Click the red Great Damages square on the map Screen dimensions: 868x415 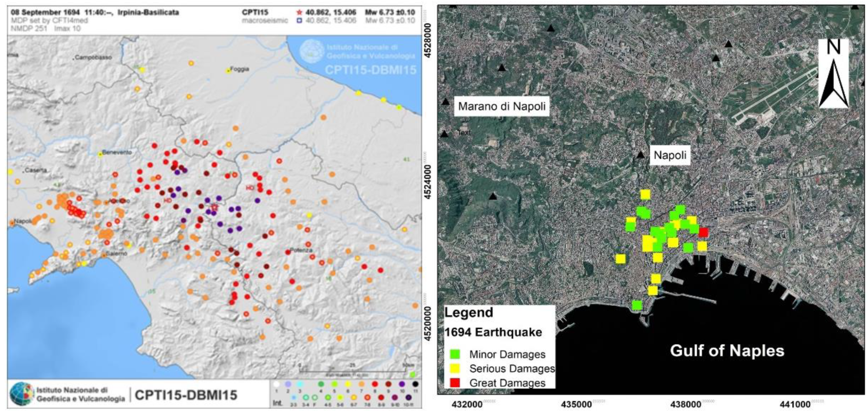click(703, 232)
